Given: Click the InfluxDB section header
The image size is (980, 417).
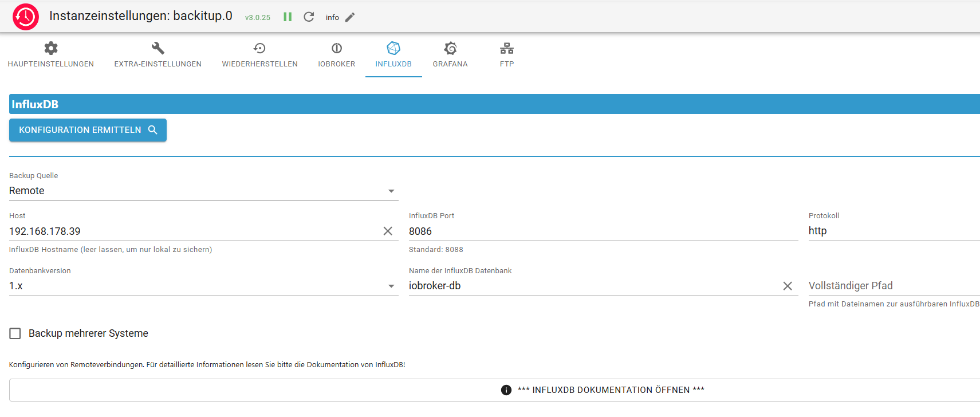Looking at the screenshot, I should pyautogui.click(x=495, y=104).
